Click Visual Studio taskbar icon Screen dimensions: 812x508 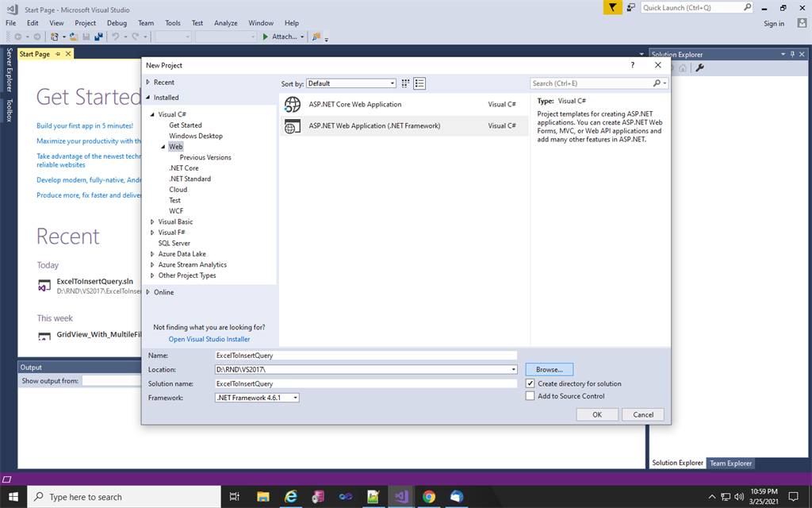[400, 497]
